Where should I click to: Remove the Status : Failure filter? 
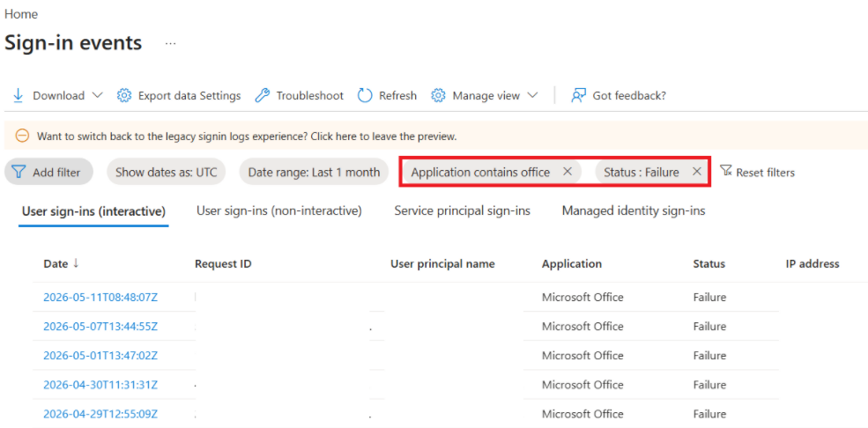pos(697,172)
